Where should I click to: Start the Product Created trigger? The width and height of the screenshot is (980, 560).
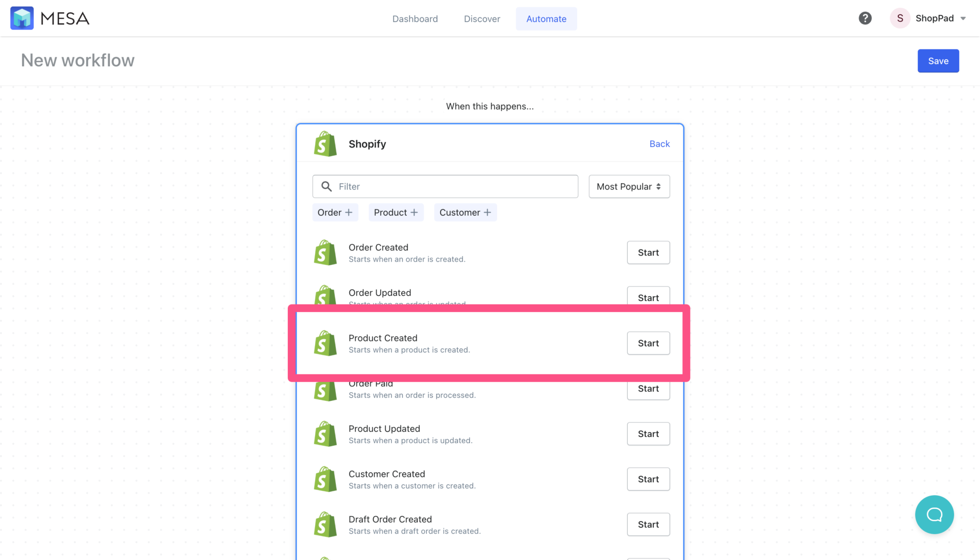click(648, 343)
